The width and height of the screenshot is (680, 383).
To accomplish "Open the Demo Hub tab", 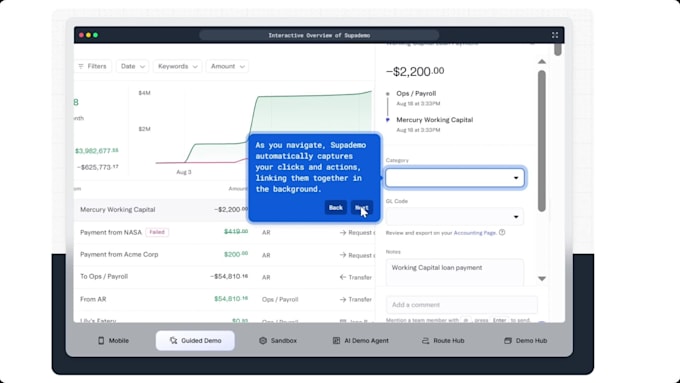I will coord(525,340).
